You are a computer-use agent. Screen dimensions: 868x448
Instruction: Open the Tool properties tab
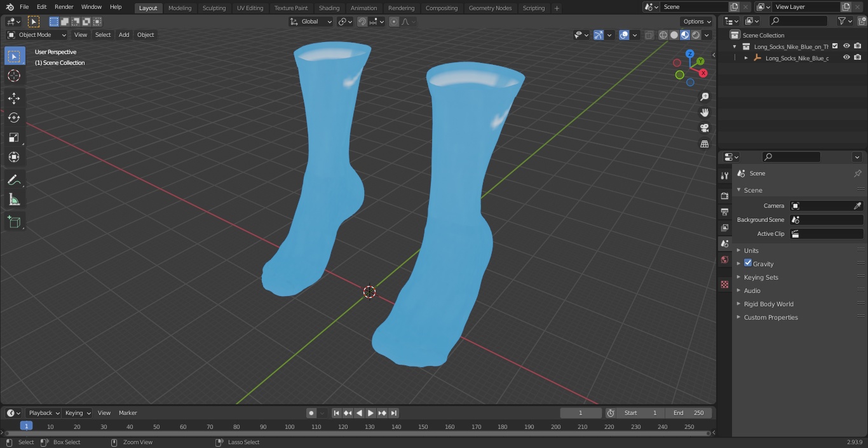point(724,175)
